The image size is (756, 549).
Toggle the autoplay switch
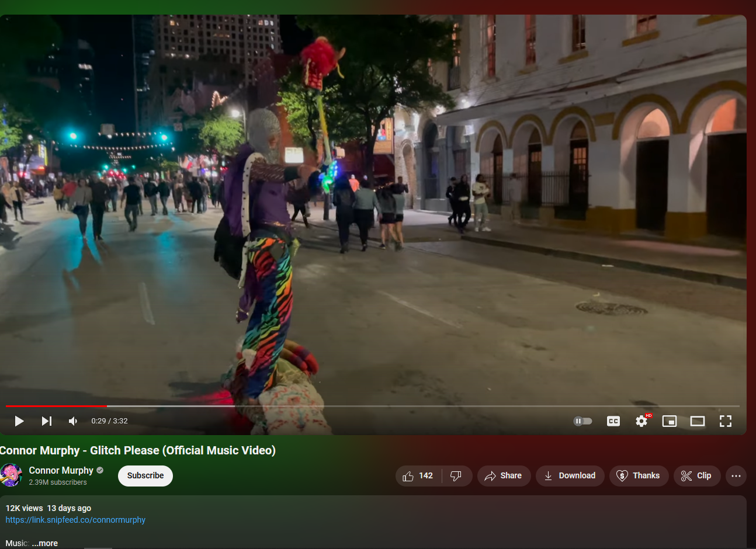[x=582, y=421]
